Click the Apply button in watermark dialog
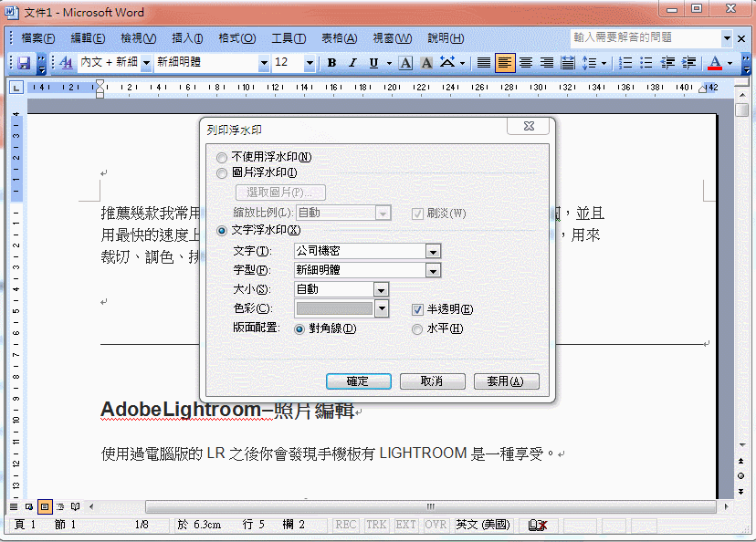756x542 pixels. pyautogui.click(x=506, y=381)
